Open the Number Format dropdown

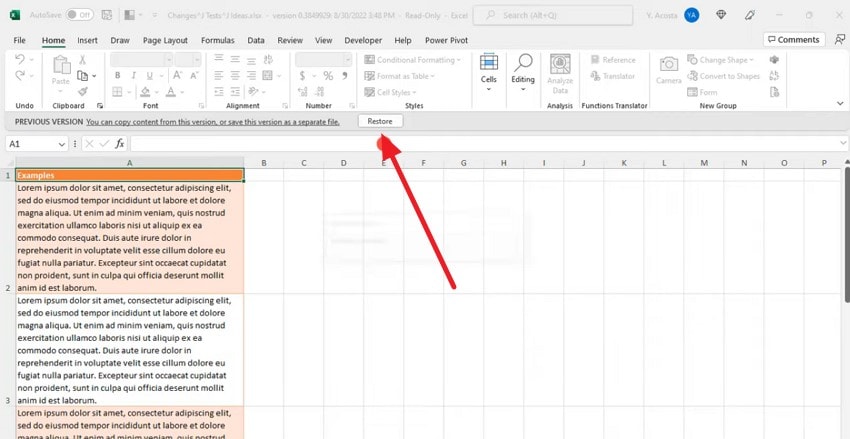coord(347,60)
